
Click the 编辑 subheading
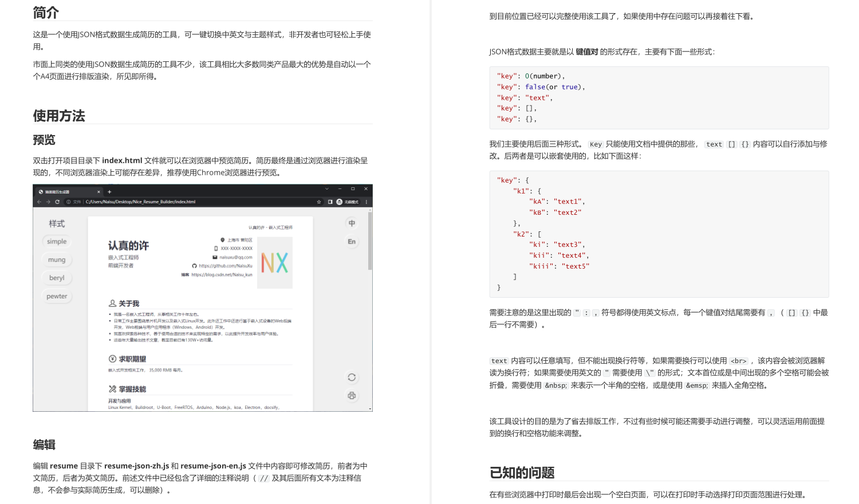coord(44,445)
